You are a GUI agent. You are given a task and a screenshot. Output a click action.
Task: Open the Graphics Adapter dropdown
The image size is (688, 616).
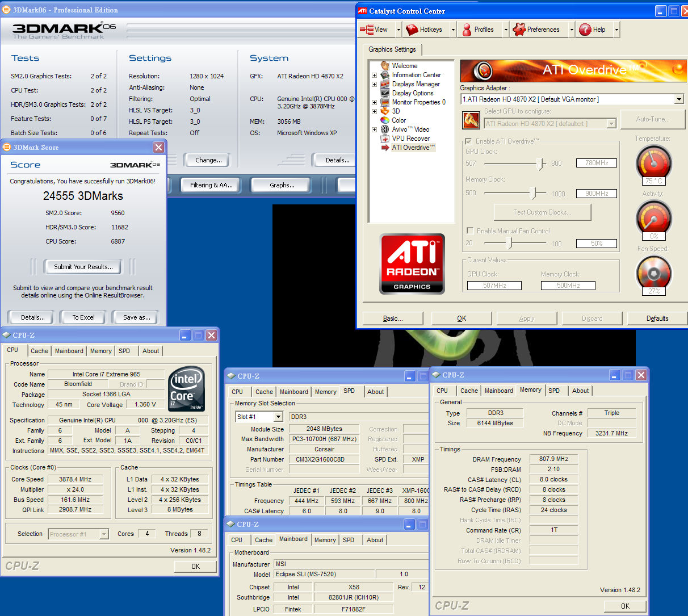679,99
